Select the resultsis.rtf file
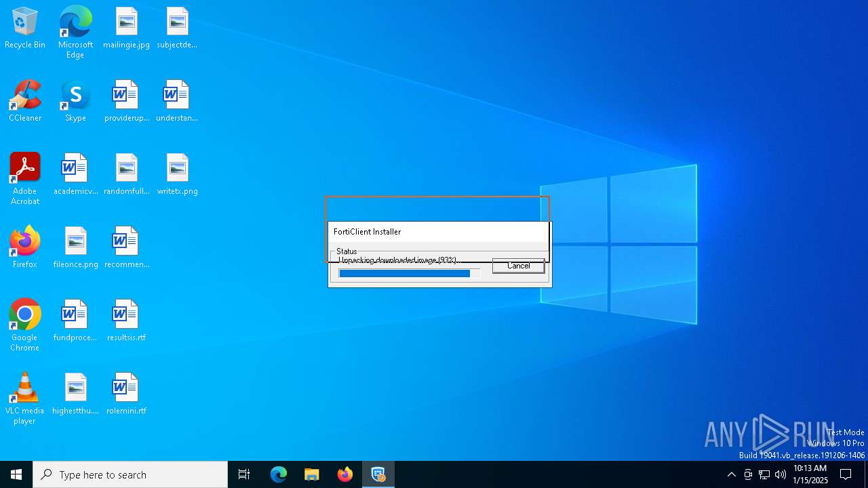 coord(126,321)
